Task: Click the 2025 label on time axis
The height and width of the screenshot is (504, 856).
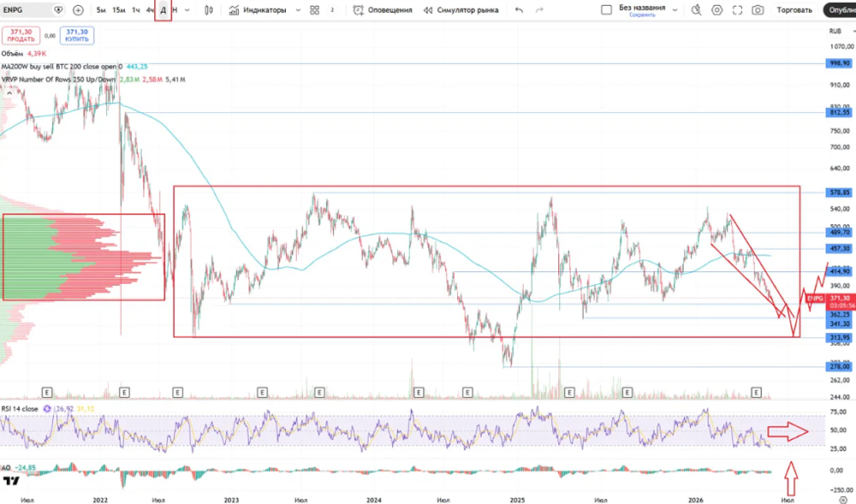Action: (517, 500)
